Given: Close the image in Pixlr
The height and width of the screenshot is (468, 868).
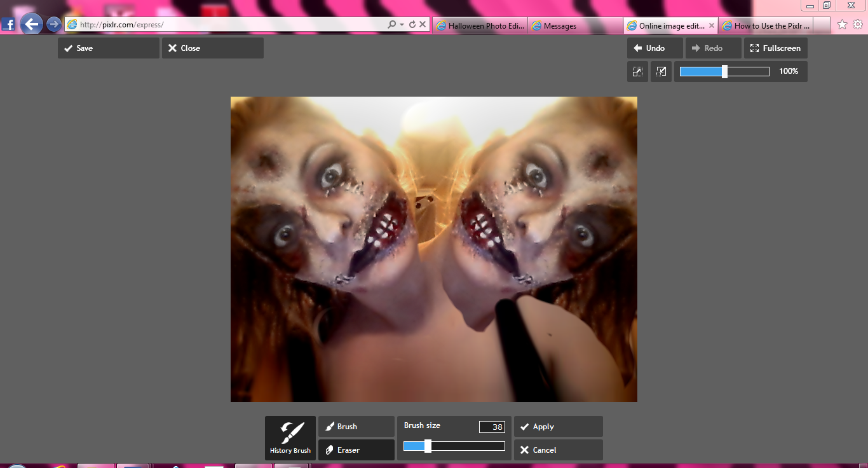Looking at the screenshot, I should (213, 48).
